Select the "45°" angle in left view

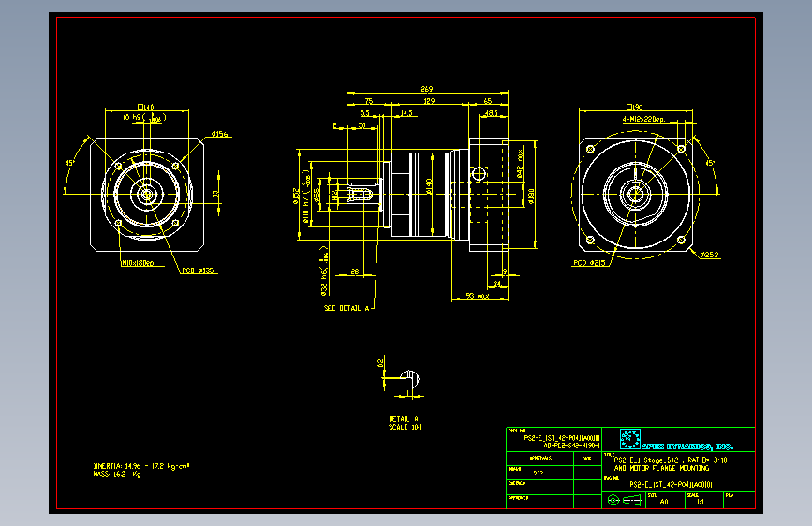tap(69, 163)
